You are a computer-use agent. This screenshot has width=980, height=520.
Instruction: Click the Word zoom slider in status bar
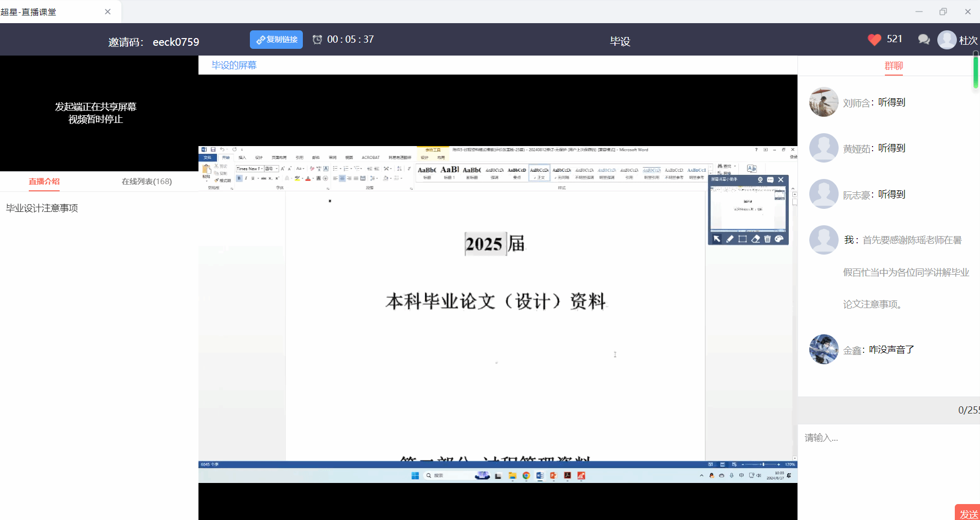763,464
